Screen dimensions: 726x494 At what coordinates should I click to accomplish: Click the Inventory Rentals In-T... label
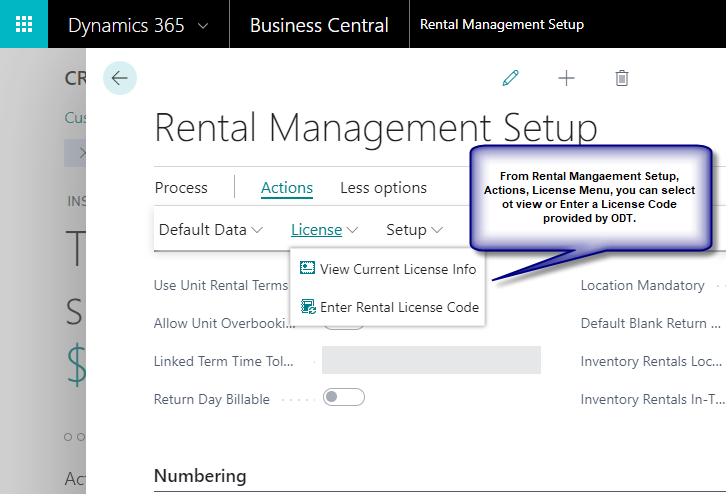652,399
